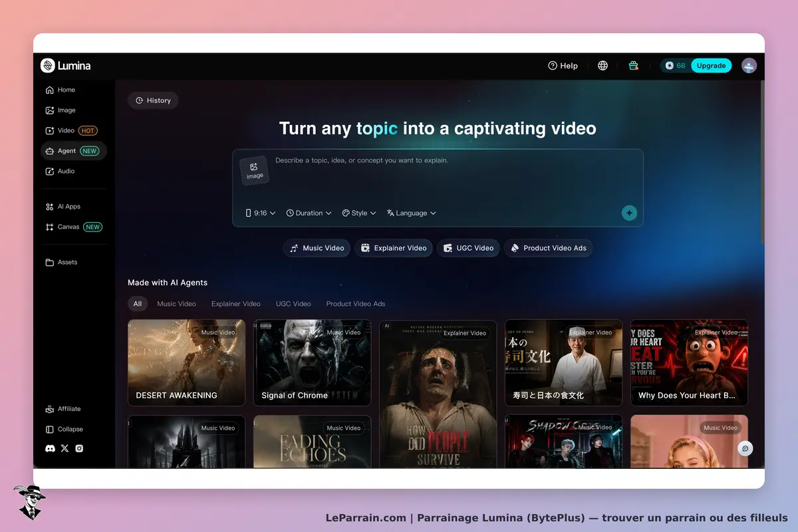Open the How Did People Survive thumbnail

point(438,394)
